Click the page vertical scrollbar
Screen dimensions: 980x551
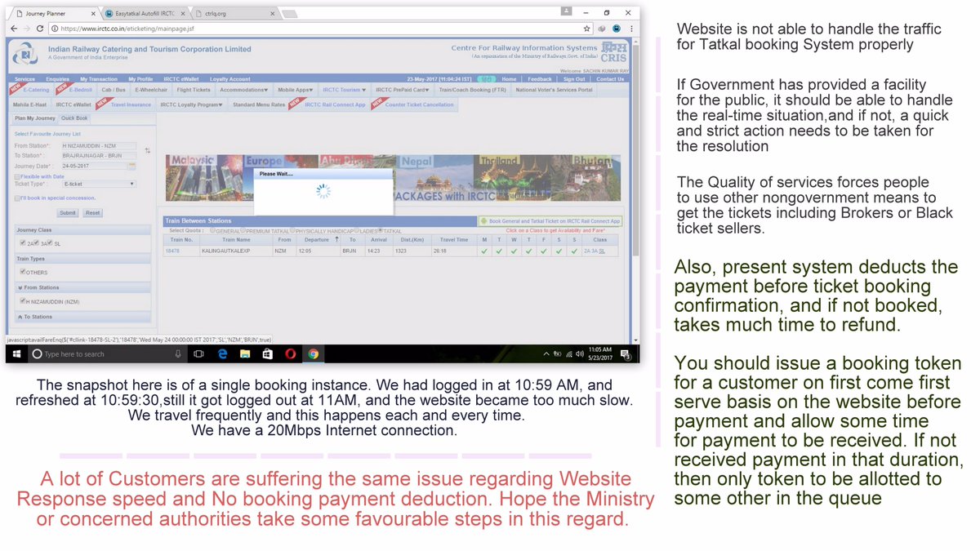tap(635, 189)
